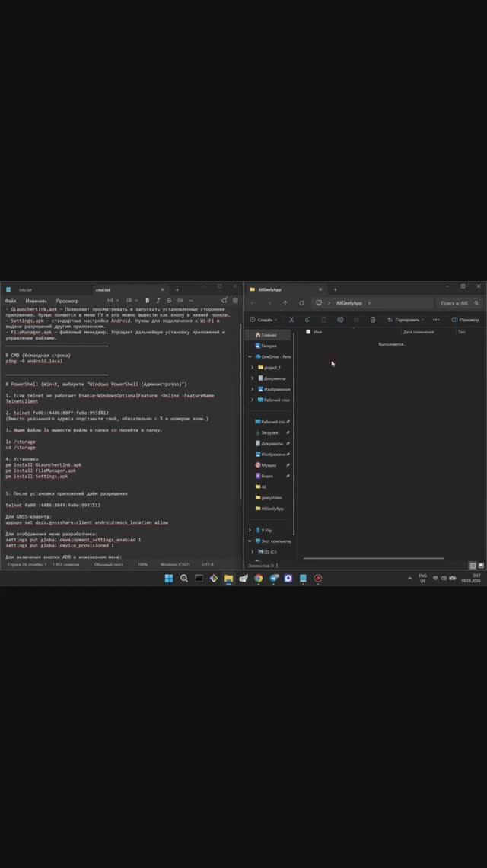Image resolution: width=487 pixels, height=868 pixels.
Task: Switch to the info.txt tab
Action: (25, 289)
